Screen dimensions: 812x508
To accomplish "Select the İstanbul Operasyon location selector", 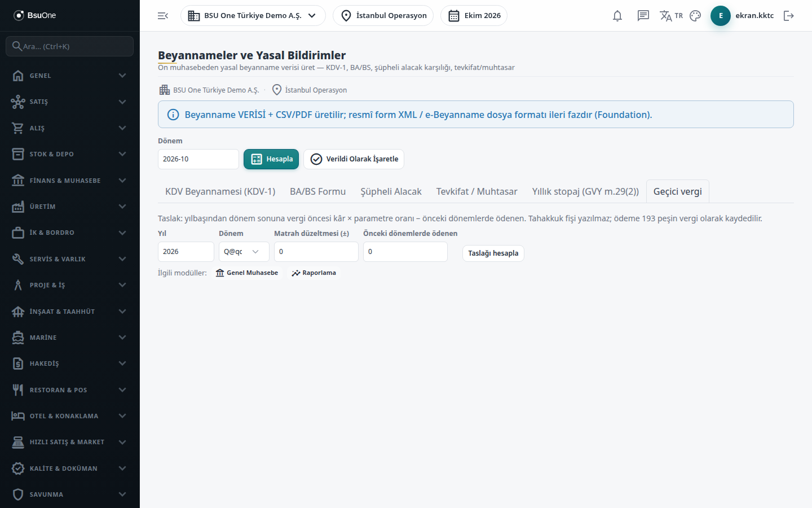I will (x=383, y=16).
